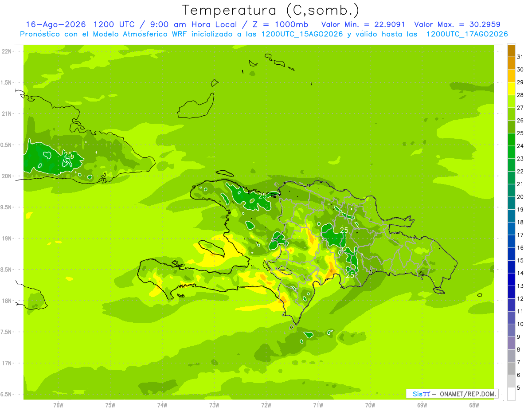Click the valid-until time "1200UTC_17AGO2026"
The image size is (532, 411).
(467, 34)
